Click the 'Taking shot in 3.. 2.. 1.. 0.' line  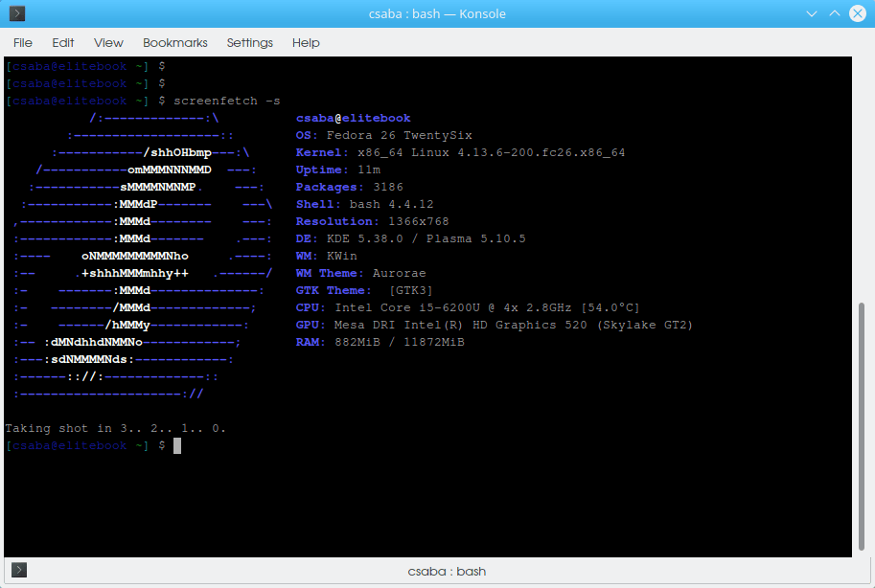pos(116,428)
